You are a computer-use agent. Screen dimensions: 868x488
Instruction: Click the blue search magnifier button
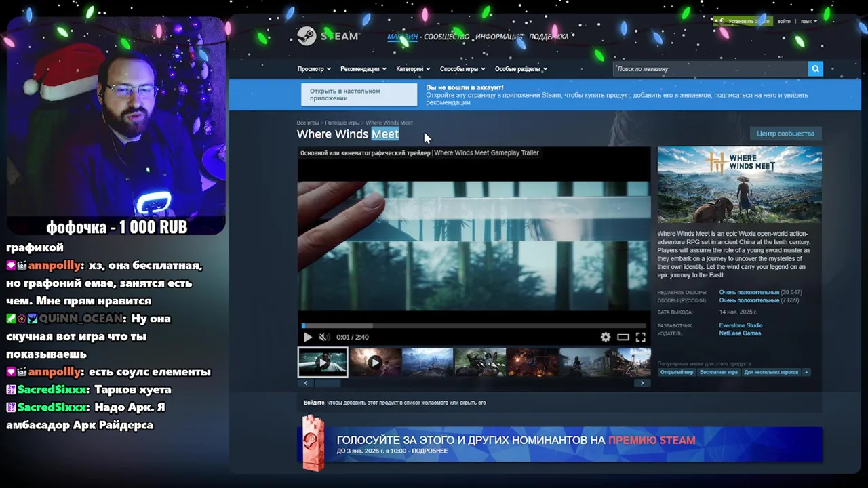[815, 68]
